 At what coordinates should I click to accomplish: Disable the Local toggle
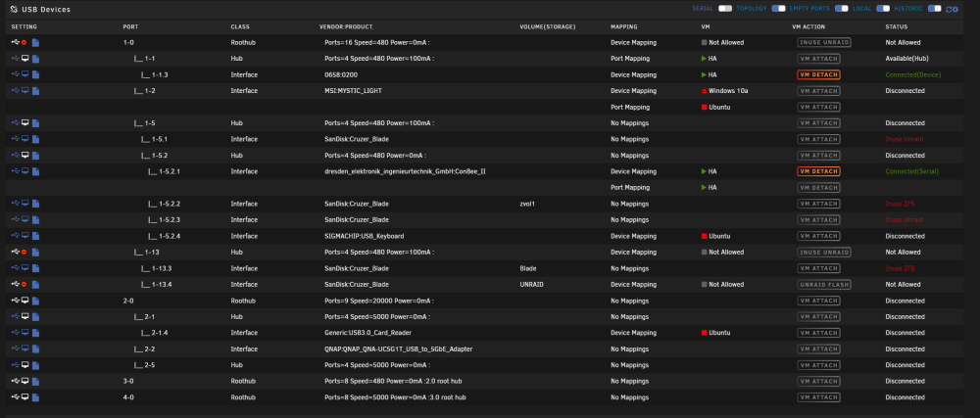coord(883,9)
